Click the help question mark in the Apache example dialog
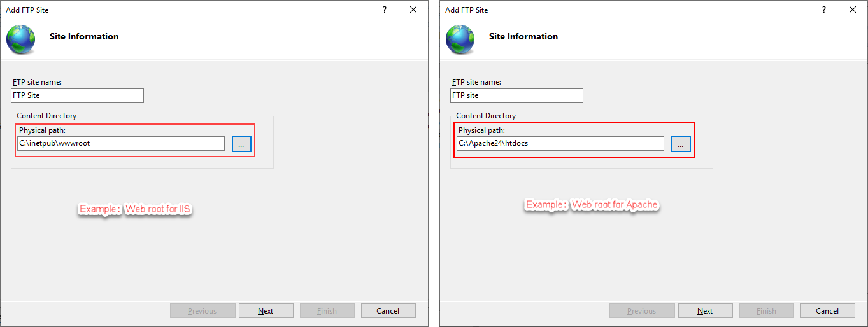This screenshot has height=327, width=868. [824, 10]
